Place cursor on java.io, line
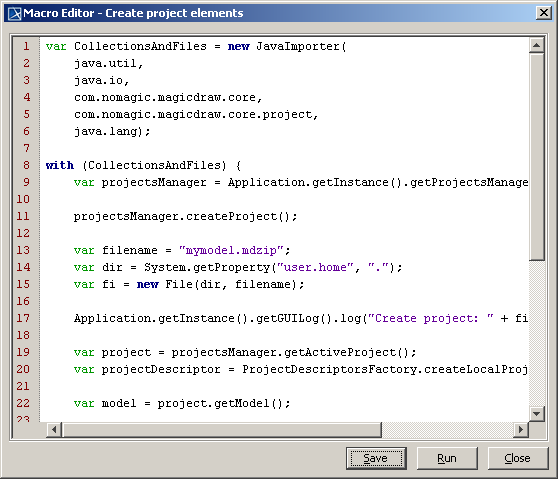 pos(101,80)
